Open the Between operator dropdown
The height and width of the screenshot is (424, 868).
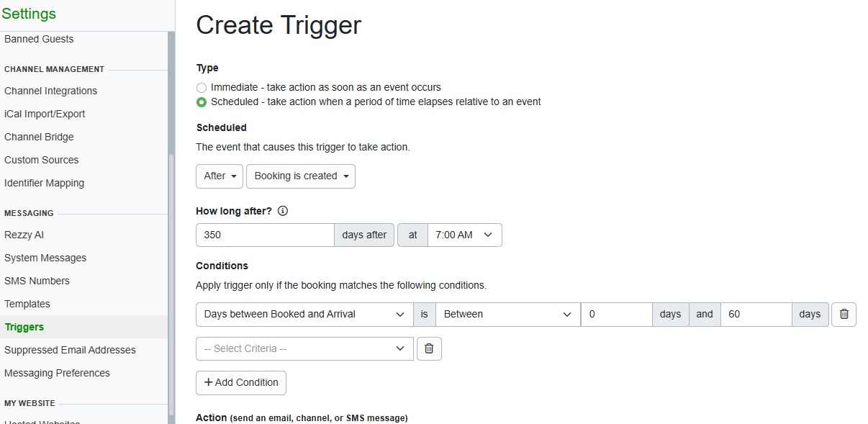507,315
